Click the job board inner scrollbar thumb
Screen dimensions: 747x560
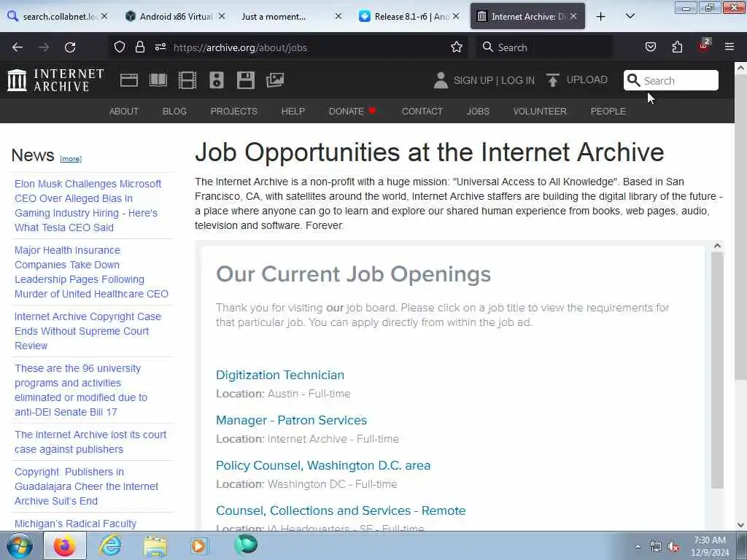tap(718, 370)
